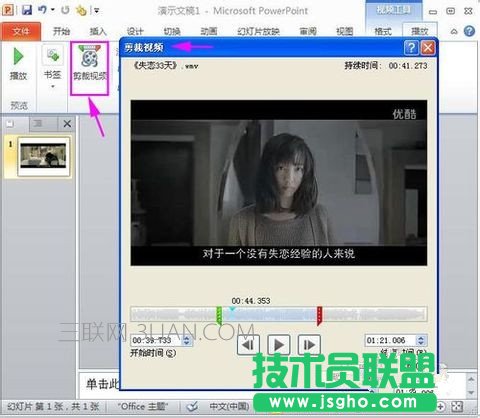The width and height of the screenshot is (480, 418).
Task: Click the end time field showing 01:21.006
Action: [389, 341]
